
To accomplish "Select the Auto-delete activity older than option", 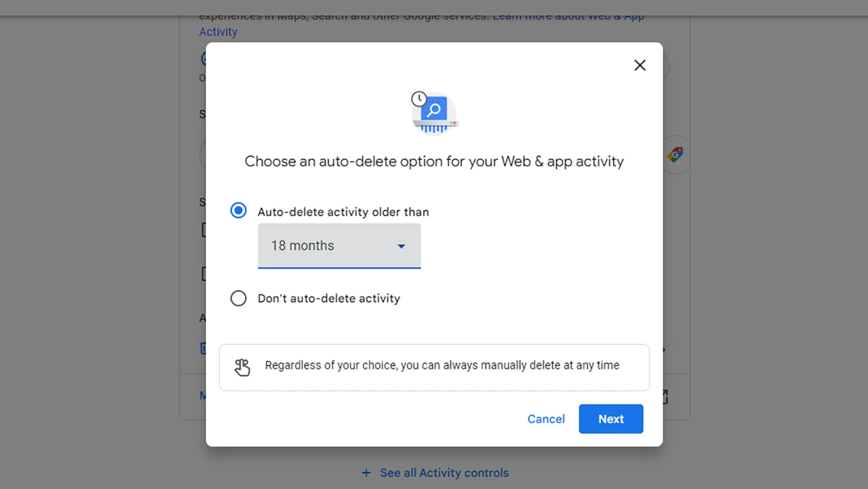I will pos(238,210).
